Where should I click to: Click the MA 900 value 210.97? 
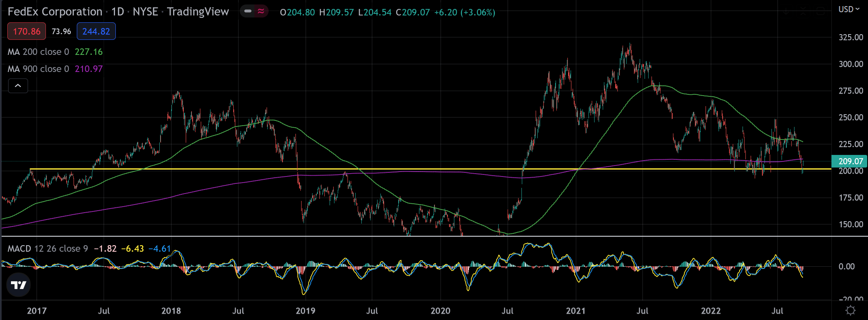[x=89, y=69]
